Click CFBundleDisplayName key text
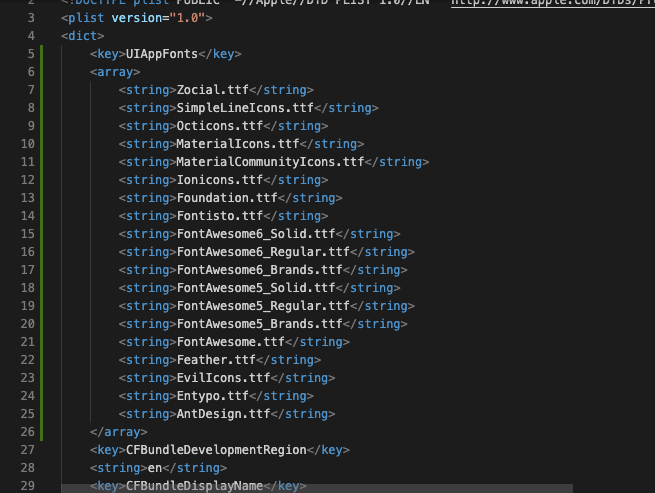 click(194, 485)
